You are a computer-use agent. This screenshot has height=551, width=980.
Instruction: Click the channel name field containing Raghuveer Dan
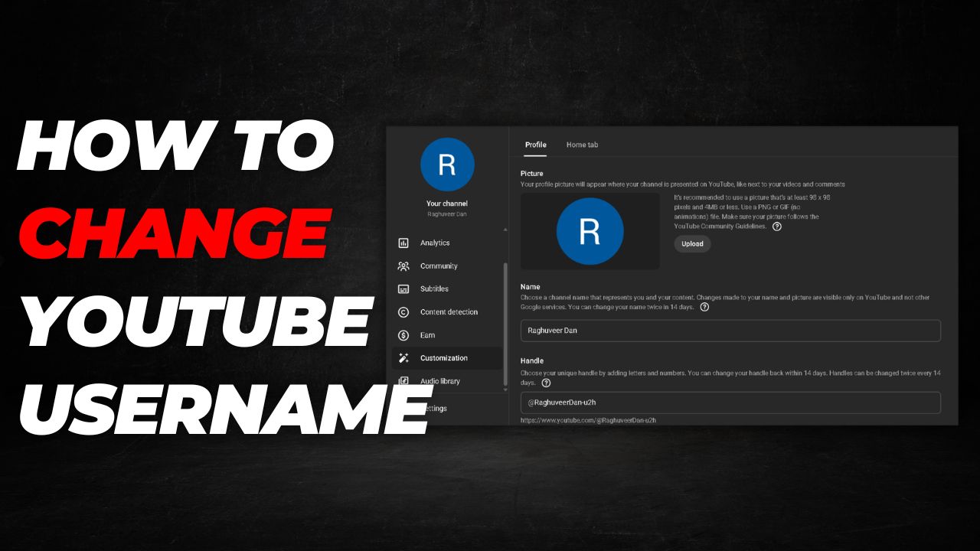click(x=730, y=331)
